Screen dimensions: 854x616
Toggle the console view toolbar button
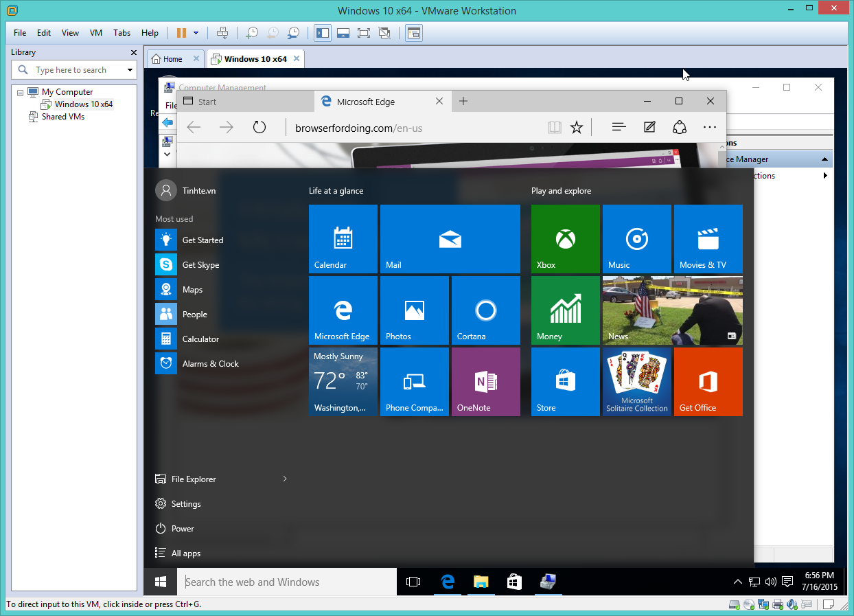(413, 32)
